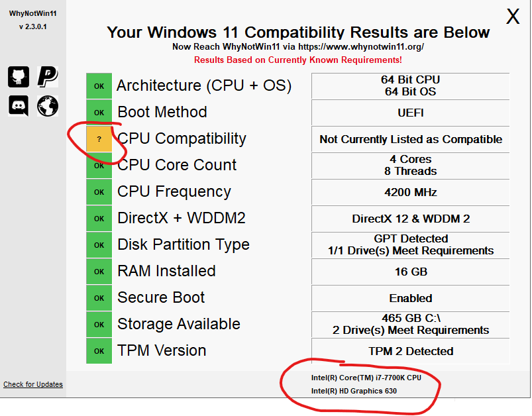The width and height of the screenshot is (532, 416).
Task: Select the 'Not Currently Listed as Compatible' result
Action: point(411,139)
